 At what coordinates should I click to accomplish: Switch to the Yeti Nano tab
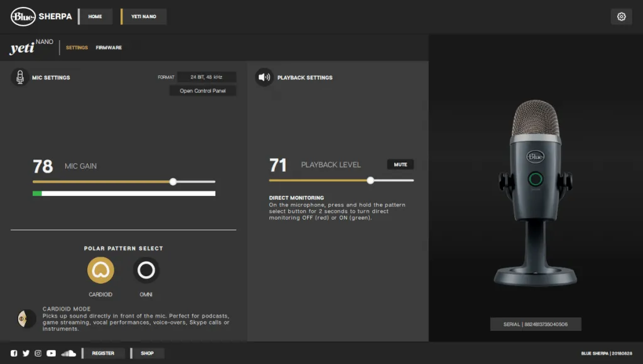pos(144,16)
